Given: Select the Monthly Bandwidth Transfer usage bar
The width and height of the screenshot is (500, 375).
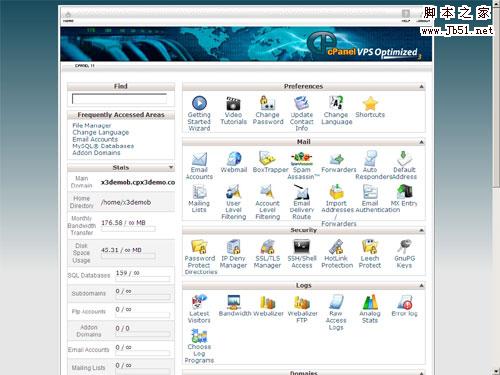Looking at the screenshot, I should (128, 229).
